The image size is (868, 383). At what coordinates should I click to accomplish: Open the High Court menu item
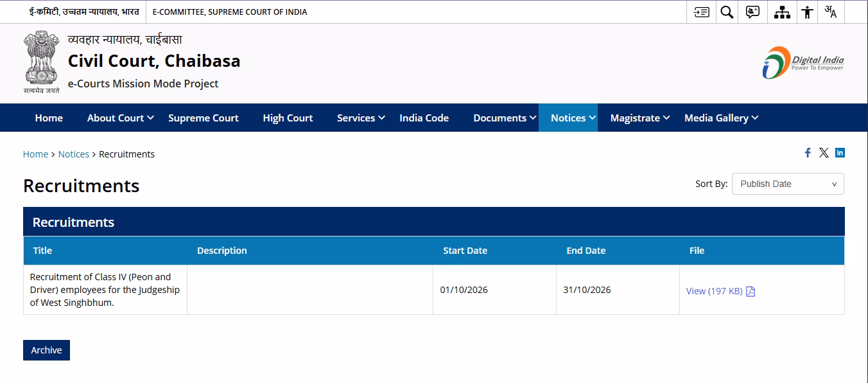point(288,118)
